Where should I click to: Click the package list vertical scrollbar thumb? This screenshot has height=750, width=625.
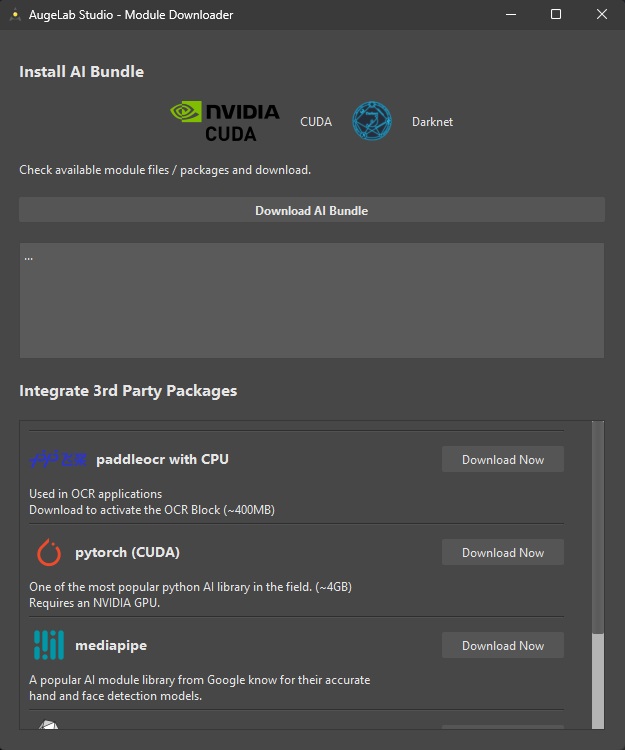point(598,680)
